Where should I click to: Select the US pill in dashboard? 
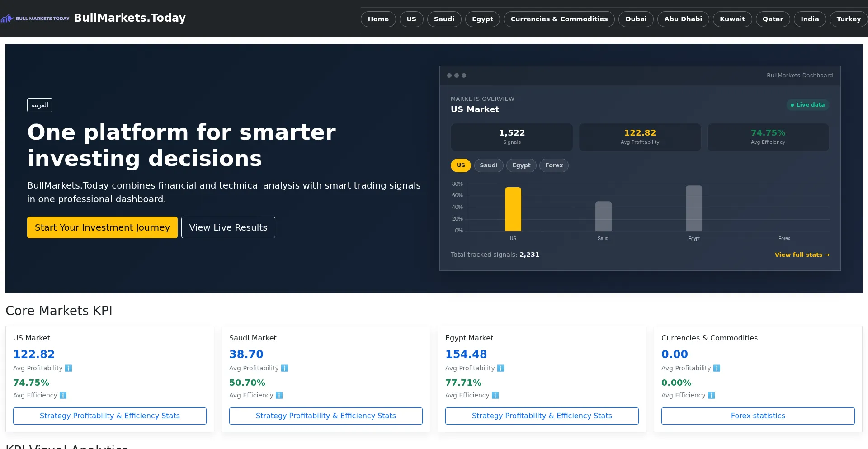click(x=461, y=165)
